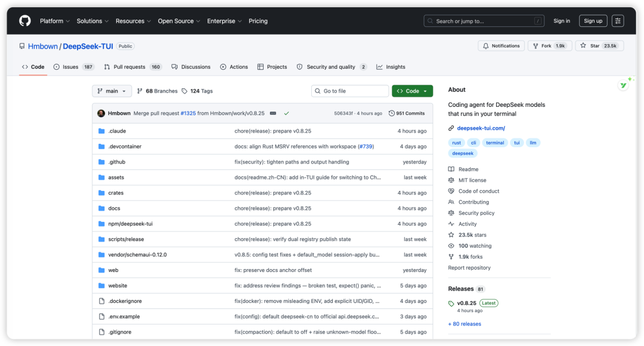The width and height of the screenshot is (644, 346).
Task: Click the GitHub octocat logo
Action: tap(25, 21)
